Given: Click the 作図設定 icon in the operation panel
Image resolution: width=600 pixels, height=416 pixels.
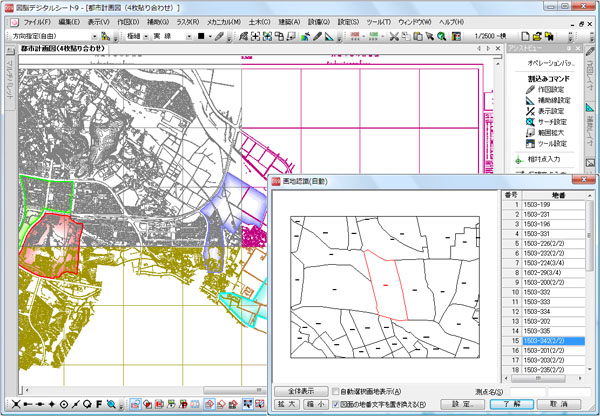Looking at the screenshot, I should pyautogui.click(x=531, y=88).
